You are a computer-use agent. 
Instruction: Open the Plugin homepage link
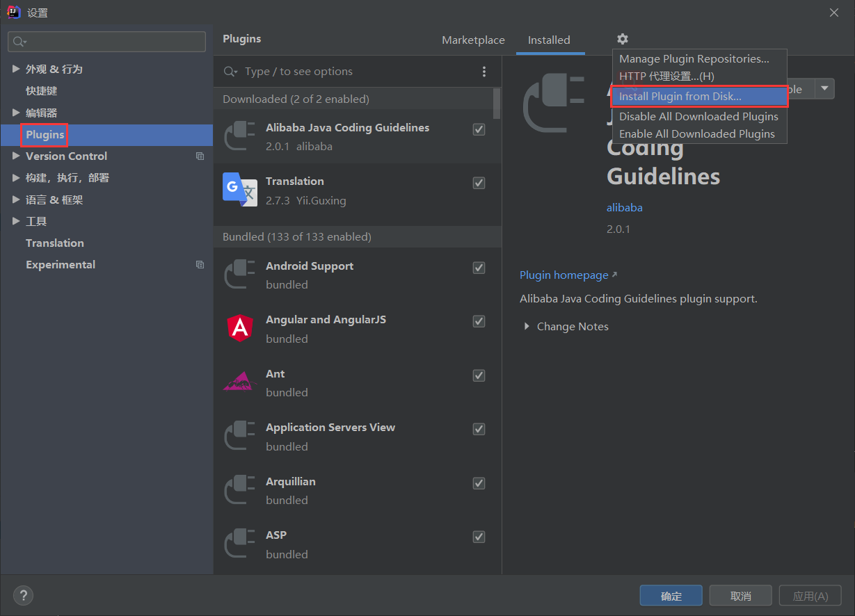tap(568, 275)
